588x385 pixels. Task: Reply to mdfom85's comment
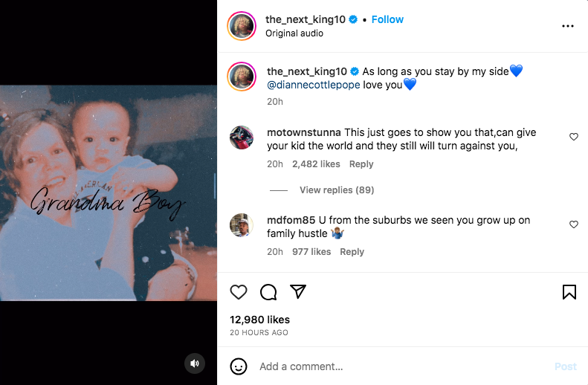pos(352,252)
